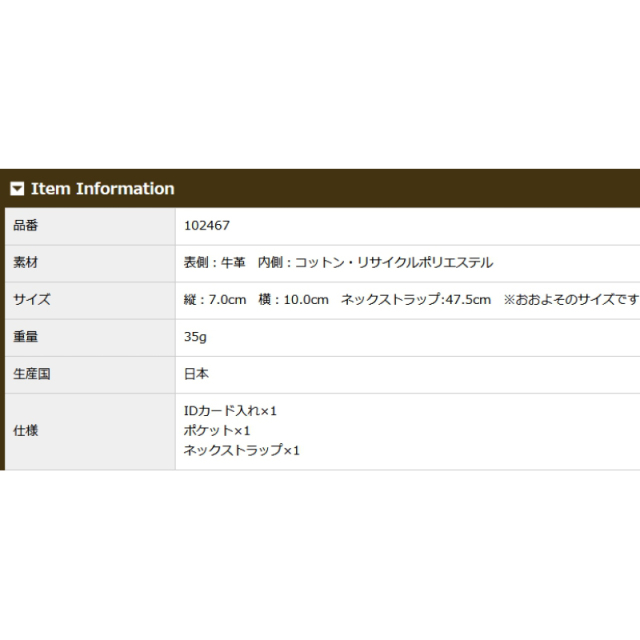Select the weight value 35g
640x640 pixels.
point(195,337)
